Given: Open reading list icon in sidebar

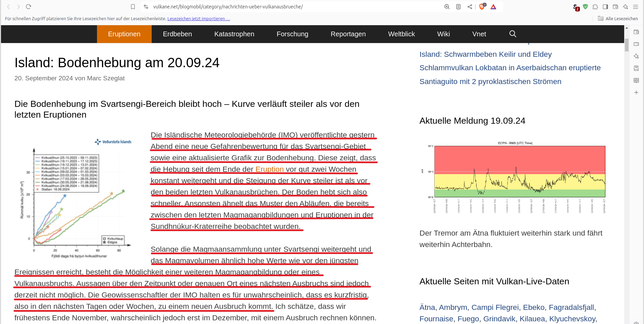Looking at the screenshot, I should point(636,80).
